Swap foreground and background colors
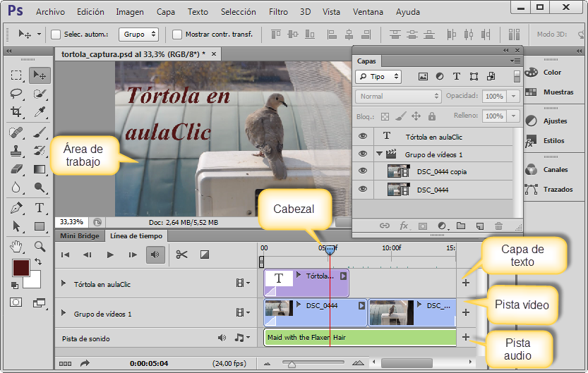588x373 pixels. 38,262
